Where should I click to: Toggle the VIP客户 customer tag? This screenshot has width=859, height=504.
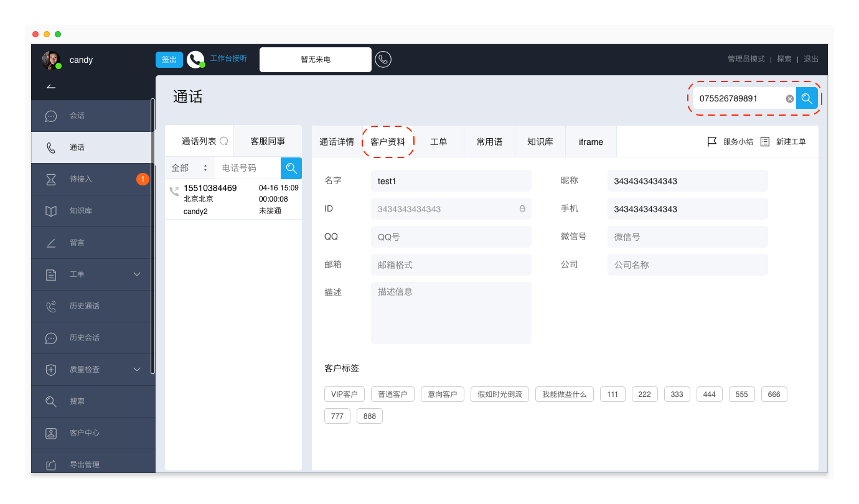(x=344, y=394)
